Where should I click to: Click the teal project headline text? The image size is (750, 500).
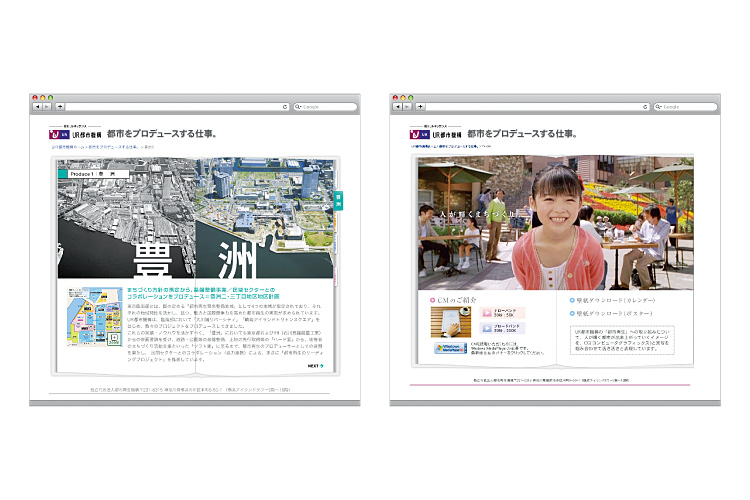tap(203, 293)
